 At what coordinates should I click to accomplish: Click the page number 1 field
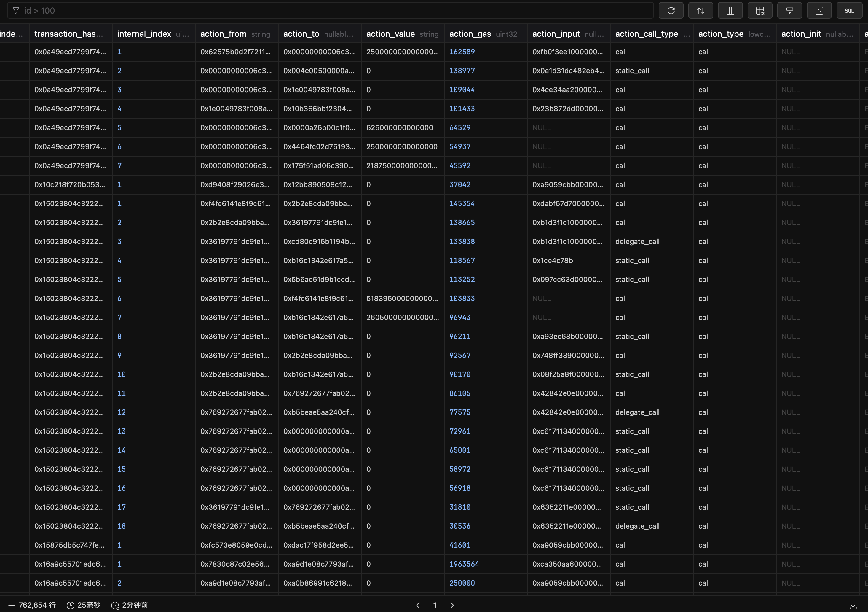(x=435, y=605)
